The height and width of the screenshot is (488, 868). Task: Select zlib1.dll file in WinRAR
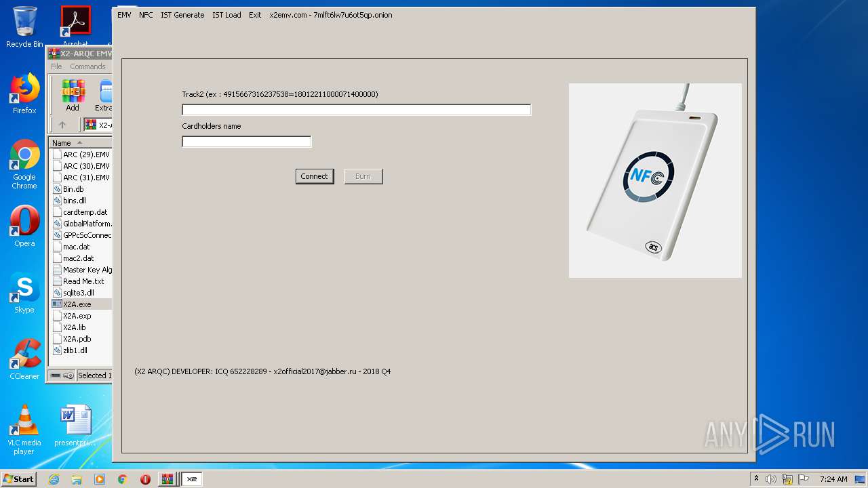tap(70, 350)
